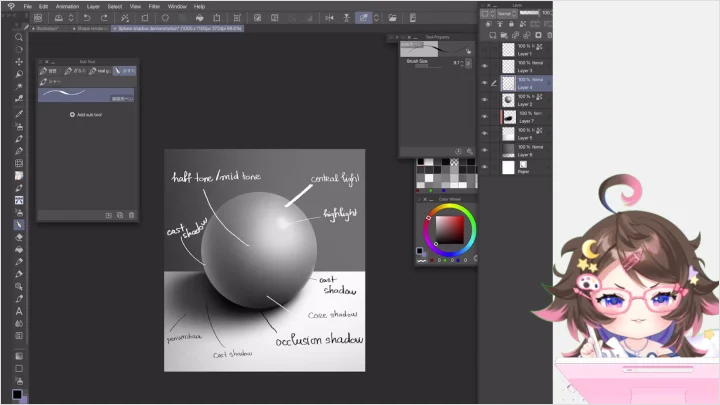The width and height of the screenshot is (720, 405).
Task: Click the Redo arrow in the command bar
Action: tap(104, 18)
